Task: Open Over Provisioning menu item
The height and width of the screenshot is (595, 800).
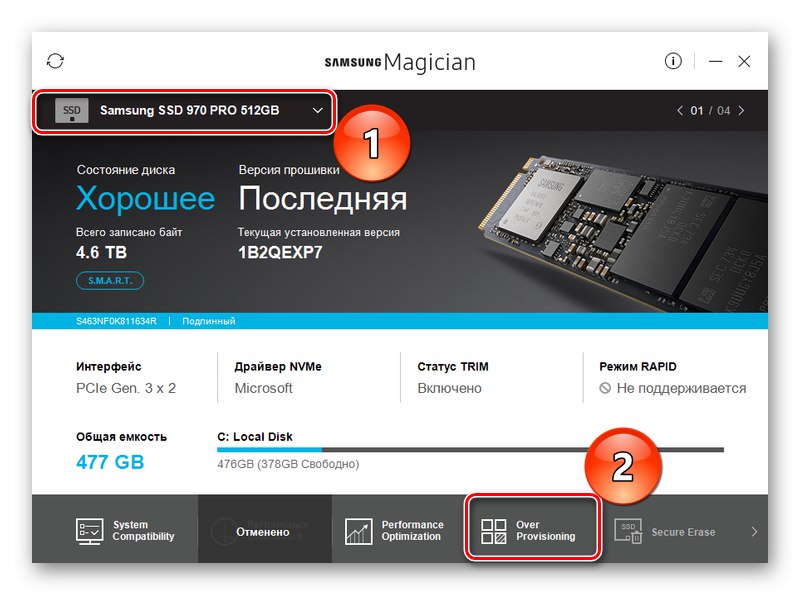Action: 533,530
